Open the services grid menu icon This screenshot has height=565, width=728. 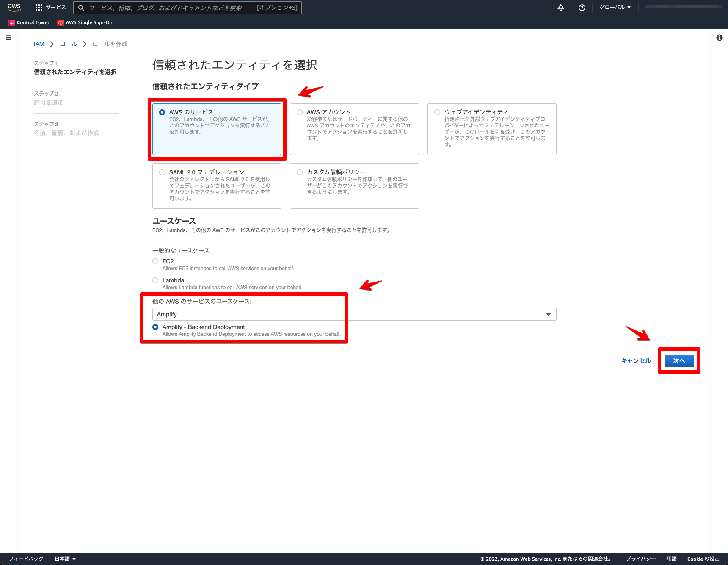pyautogui.click(x=39, y=8)
